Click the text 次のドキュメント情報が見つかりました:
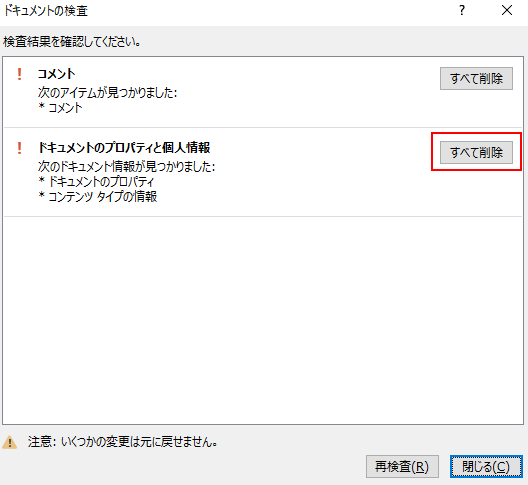 click(126, 166)
